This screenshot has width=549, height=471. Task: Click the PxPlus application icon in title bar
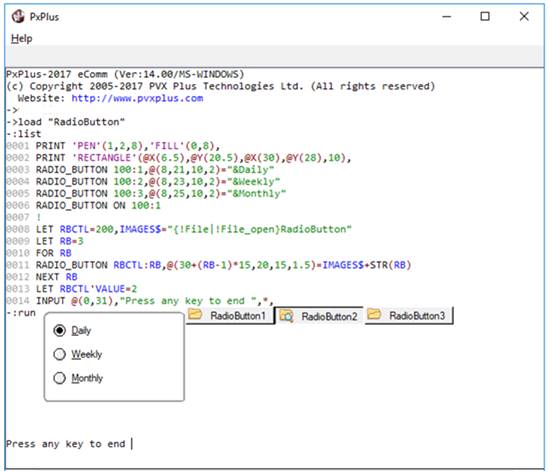coord(18,16)
